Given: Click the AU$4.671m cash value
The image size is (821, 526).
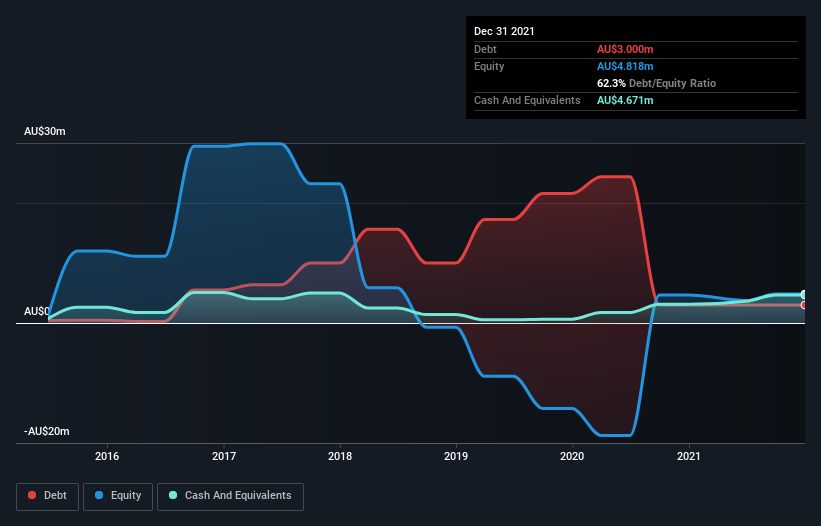Looking at the screenshot, I should tap(625, 100).
